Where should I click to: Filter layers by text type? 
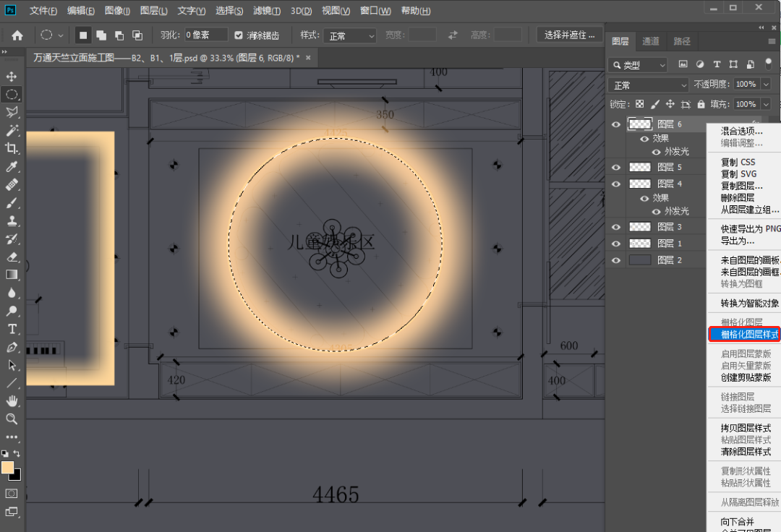717,64
